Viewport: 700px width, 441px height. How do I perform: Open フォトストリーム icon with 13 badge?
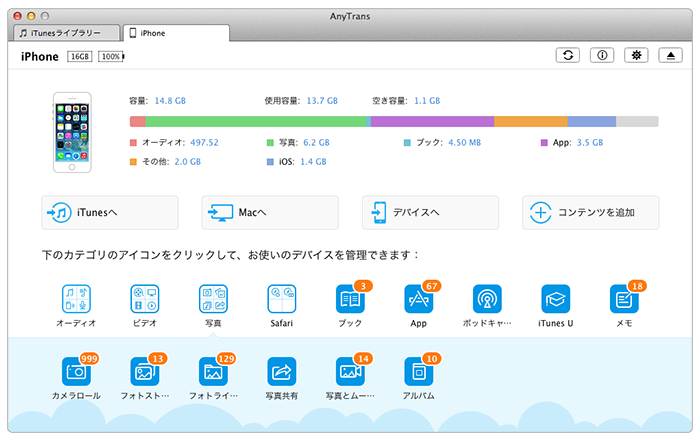(x=145, y=371)
